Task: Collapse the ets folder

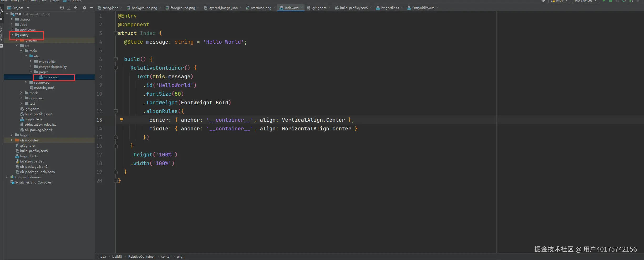Action: click(26, 56)
